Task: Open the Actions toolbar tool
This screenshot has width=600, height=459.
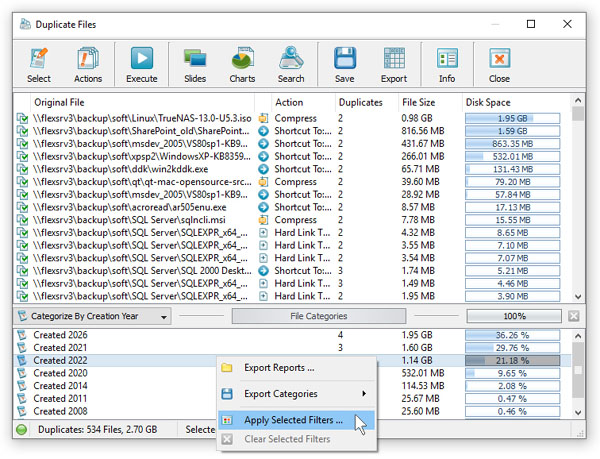Action: click(x=88, y=65)
